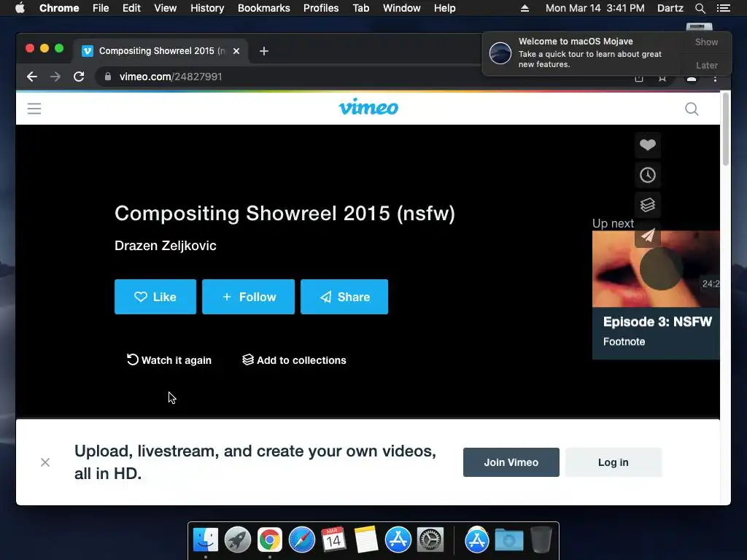Click the blue Follow button

(248, 297)
